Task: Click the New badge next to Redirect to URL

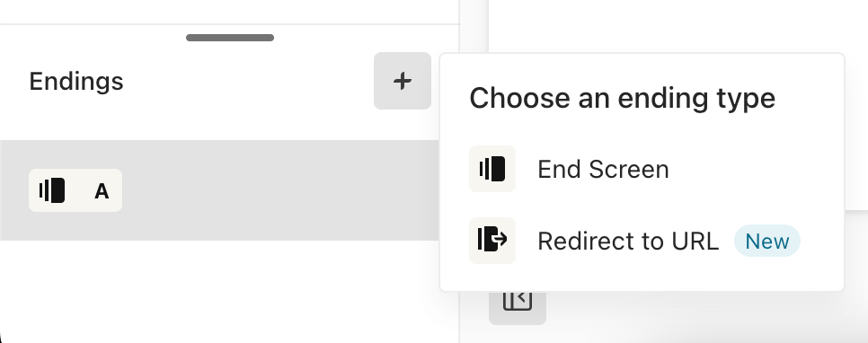Action: coord(767,242)
